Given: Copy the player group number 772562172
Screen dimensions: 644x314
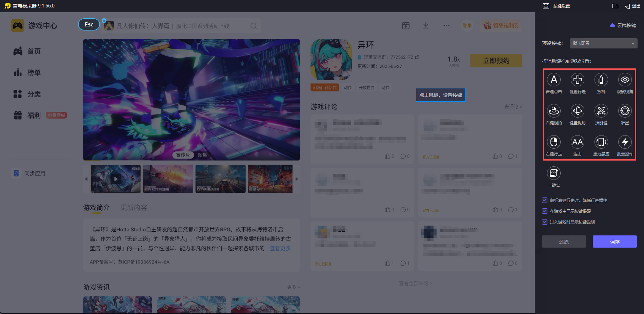Looking at the screenshot, I should (x=417, y=57).
